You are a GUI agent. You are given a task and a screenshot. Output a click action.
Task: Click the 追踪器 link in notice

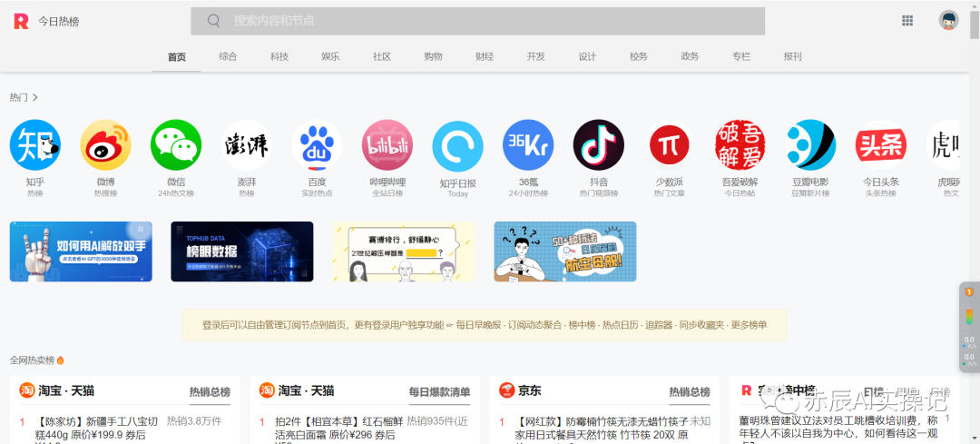tap(659, 325)
